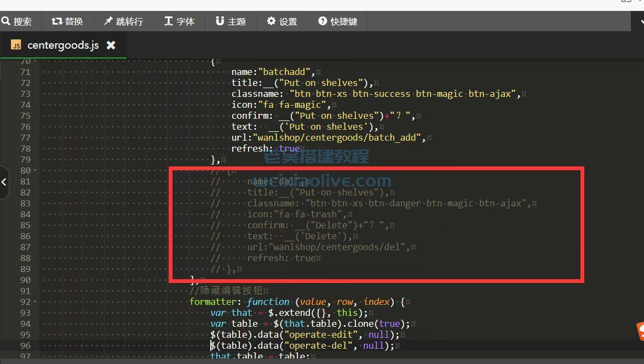The height and width of the screenshot is (364, 644).
Task: Click the theme magnet icon
Action: (x=220, y=21)
